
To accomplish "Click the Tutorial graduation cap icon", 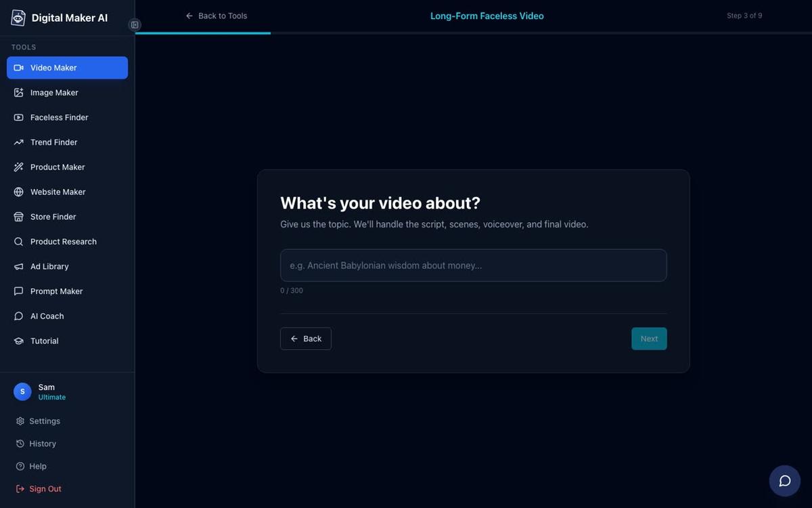I will 18,341.
